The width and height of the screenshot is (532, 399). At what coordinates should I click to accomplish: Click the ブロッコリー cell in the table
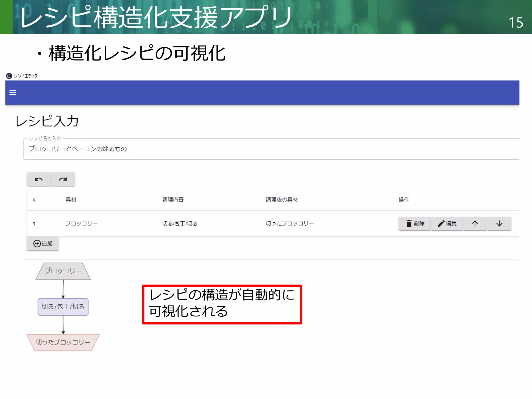click(x=82, y=223)
